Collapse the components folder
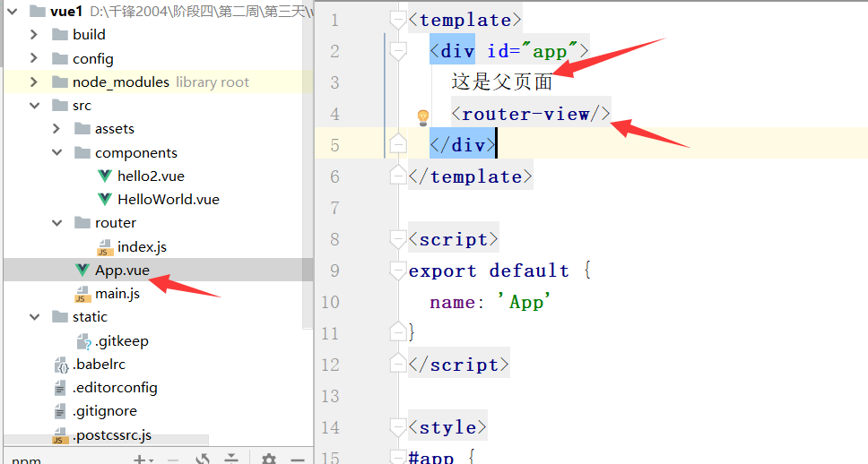This screenshot has width=868, height=464. tap(57, 152)
